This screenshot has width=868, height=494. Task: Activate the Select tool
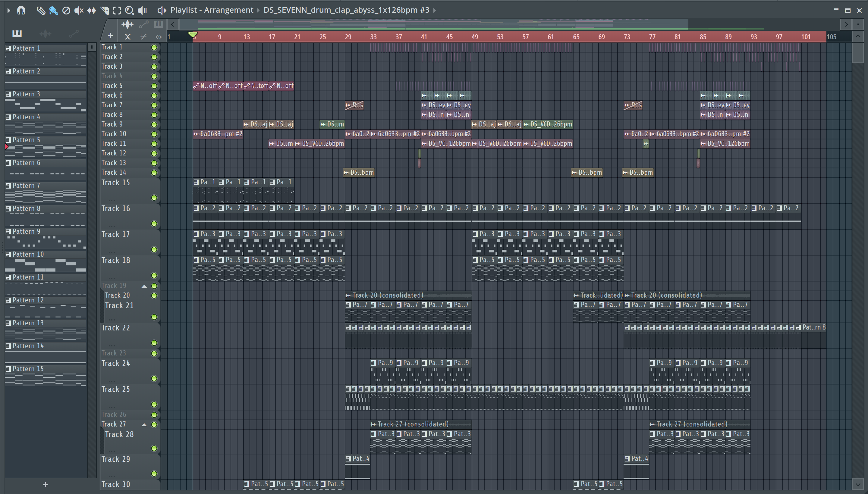117,11
